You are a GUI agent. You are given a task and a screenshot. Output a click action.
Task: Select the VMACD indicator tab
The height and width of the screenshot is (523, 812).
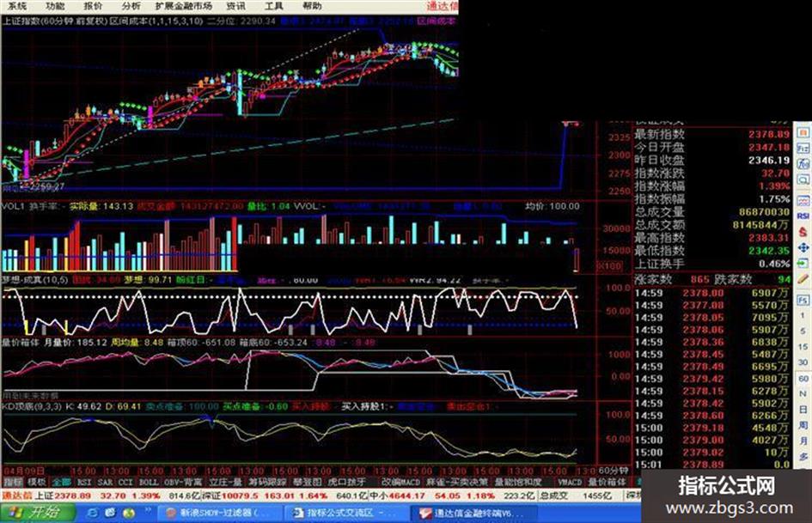(570, 482)
